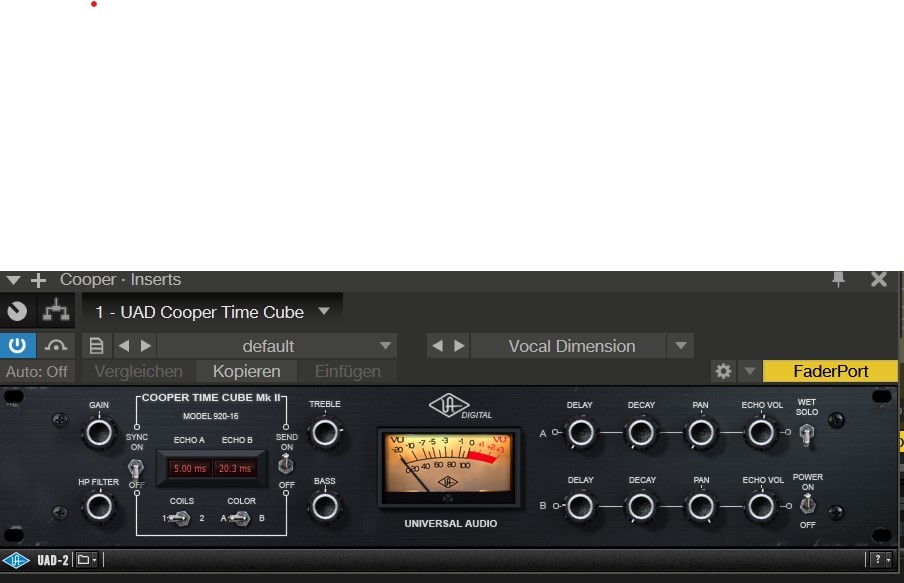Expand the default preset dropdown
Image resolution: width=904 pixels, height=583 pixels.
[385, 346]
